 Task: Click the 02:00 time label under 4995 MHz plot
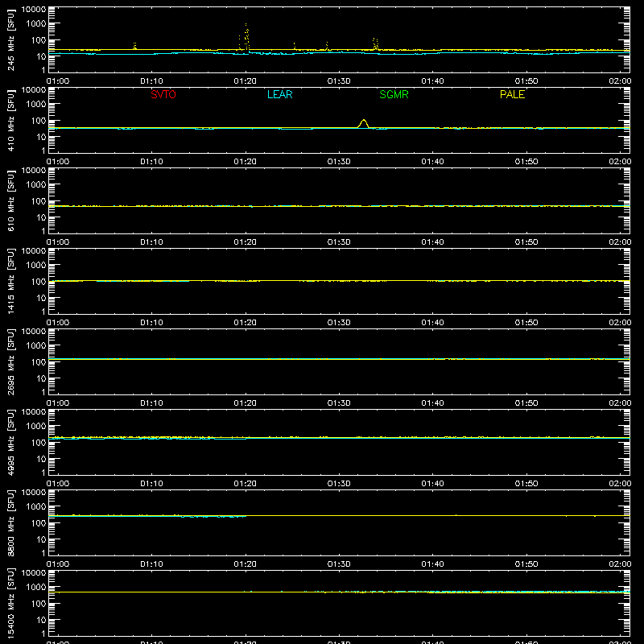click(x=620, y=484)
